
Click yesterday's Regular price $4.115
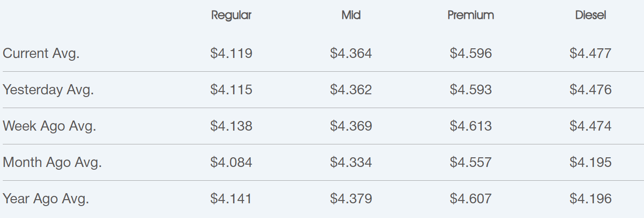[x=231, y=90]
